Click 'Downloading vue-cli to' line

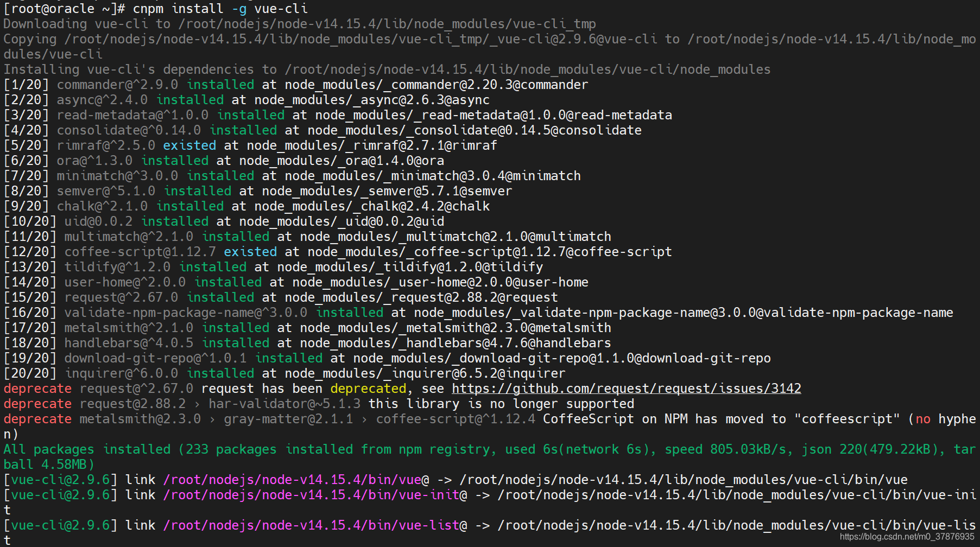[300, 24]
